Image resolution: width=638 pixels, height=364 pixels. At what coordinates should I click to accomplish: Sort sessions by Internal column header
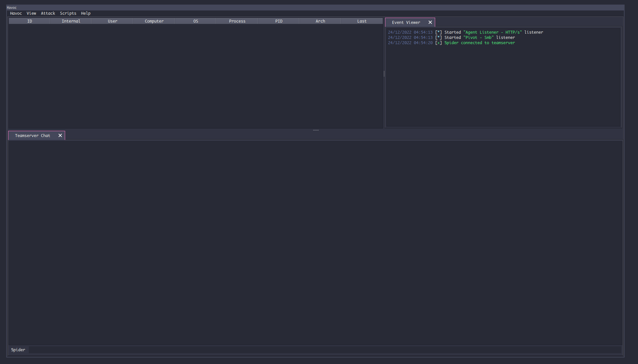click(71, 21)
